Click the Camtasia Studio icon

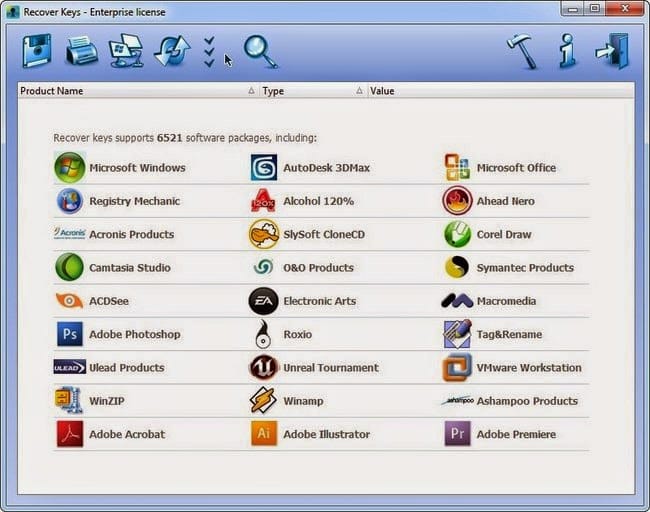(70, 267)
